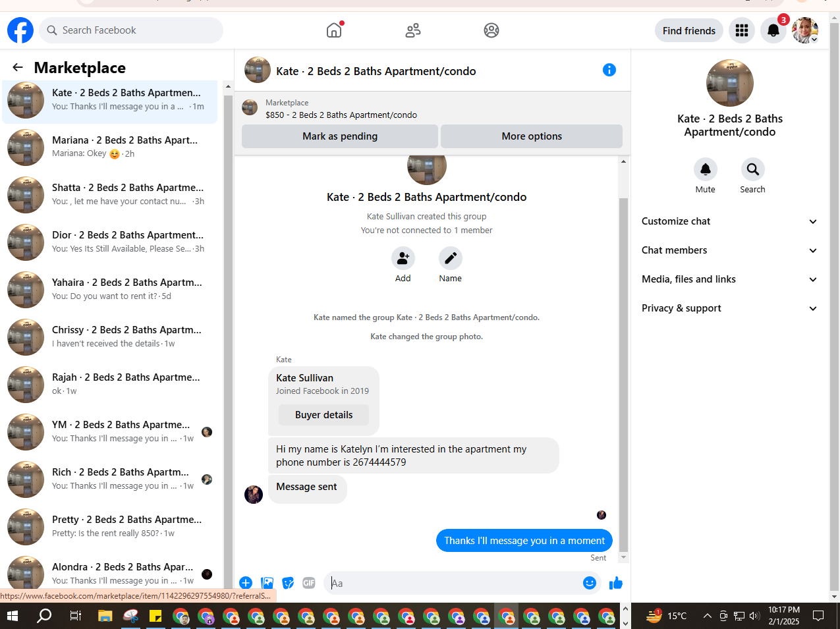Open the emoji picker icon
Screen dimensions: 840x629
[590, 583]
